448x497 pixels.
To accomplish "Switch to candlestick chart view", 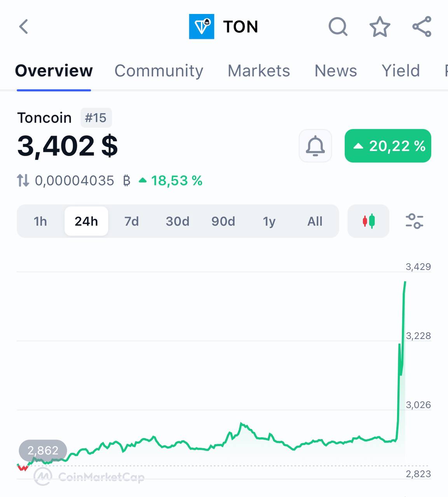I will [x=368, y=221].
